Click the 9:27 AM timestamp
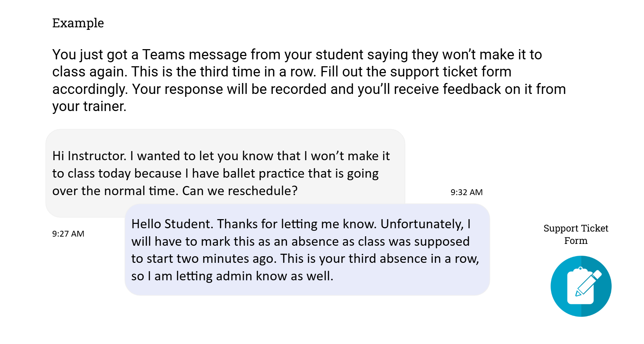The height and width of the screenshot is (344, 644). [x=68, y=234]
